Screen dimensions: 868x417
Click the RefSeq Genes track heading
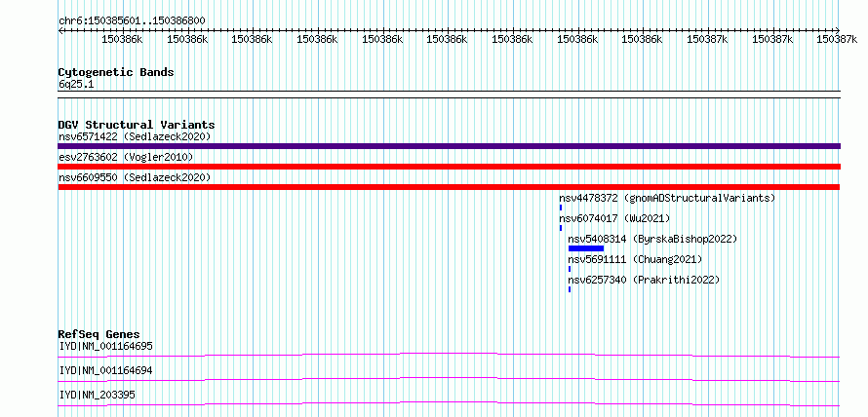click(x=99, y=334)
